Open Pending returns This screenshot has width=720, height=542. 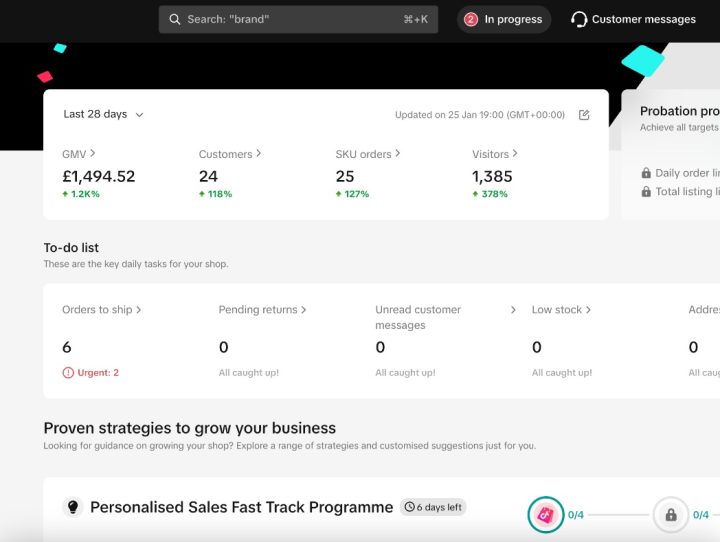coord(262,310)
